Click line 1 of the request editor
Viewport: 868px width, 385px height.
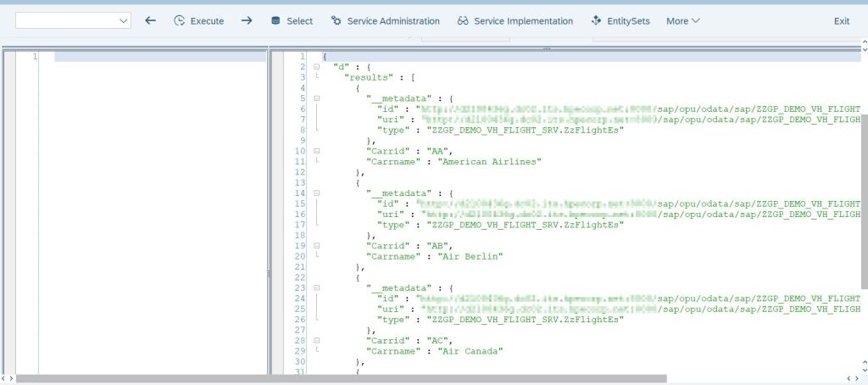click(160, 56)
